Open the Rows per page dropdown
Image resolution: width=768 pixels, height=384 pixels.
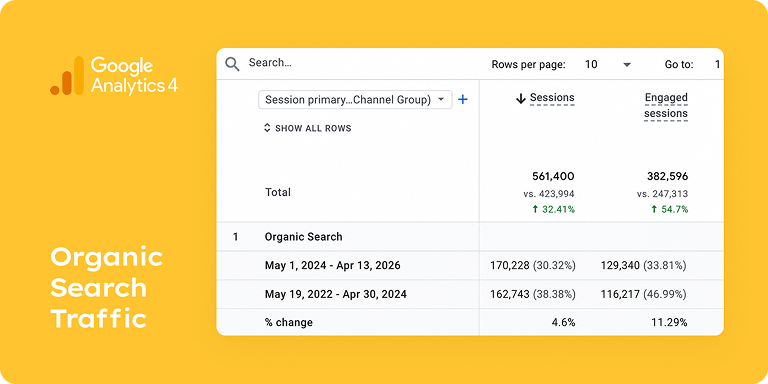(x=608, y=65)
